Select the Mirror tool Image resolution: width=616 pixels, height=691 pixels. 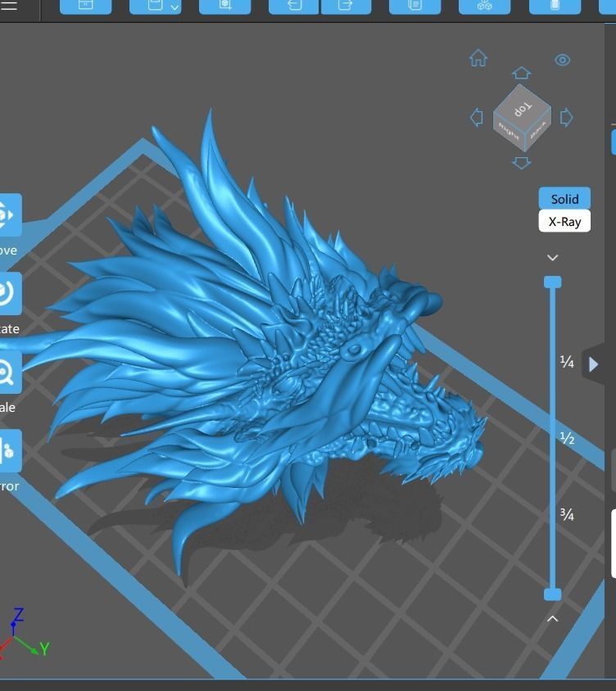tap(10, 451)
